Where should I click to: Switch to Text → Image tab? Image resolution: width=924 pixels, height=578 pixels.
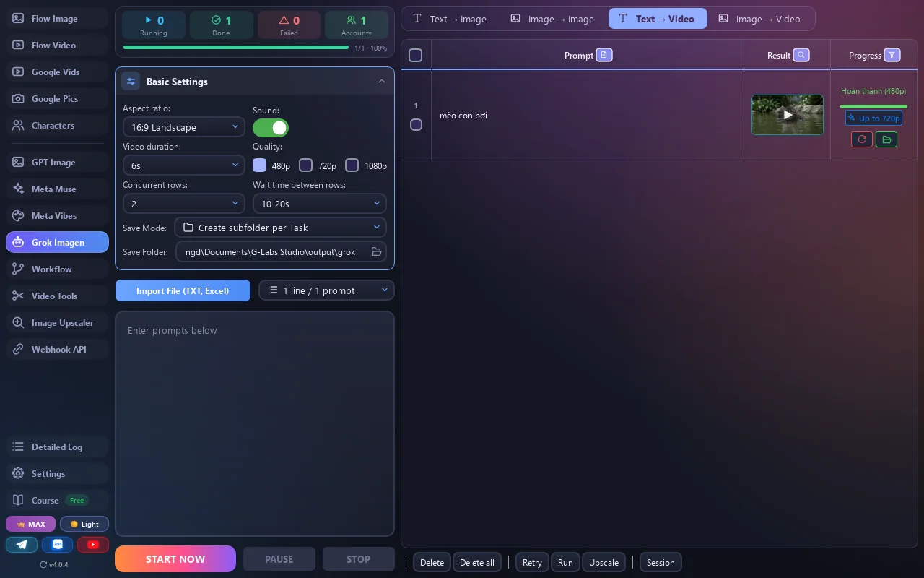tap(450, 19)
